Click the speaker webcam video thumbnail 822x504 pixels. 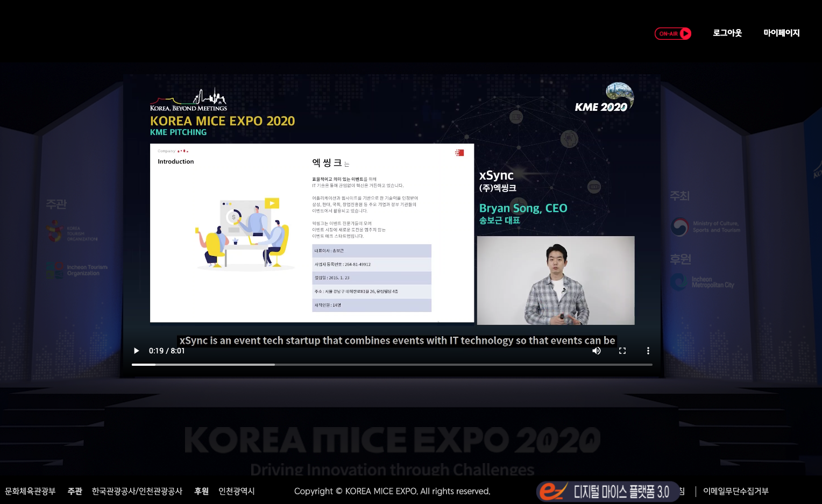click(x=556, y=280)
